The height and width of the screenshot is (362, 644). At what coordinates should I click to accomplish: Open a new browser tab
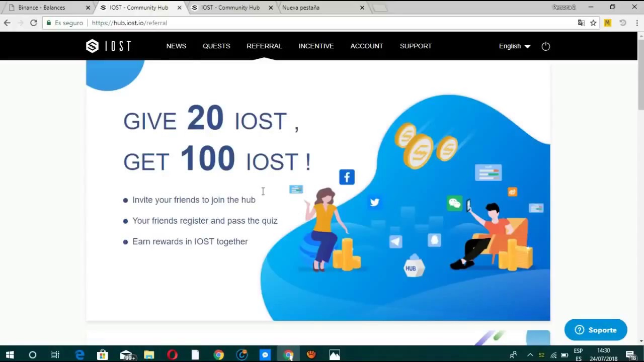click(380, 8)
